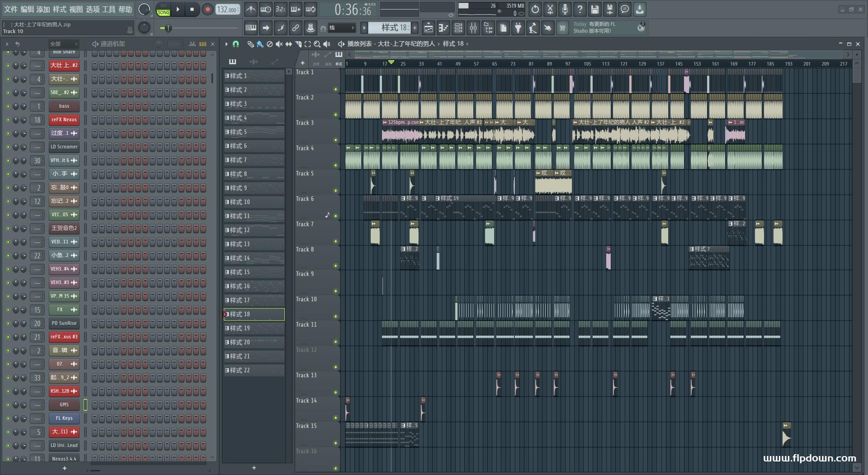
Task: Enable typing keyboard to piano icon
Action: 251,28
